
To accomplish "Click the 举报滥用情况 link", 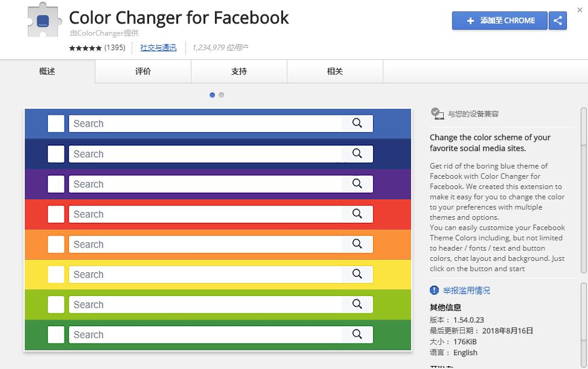I will 466,290.
